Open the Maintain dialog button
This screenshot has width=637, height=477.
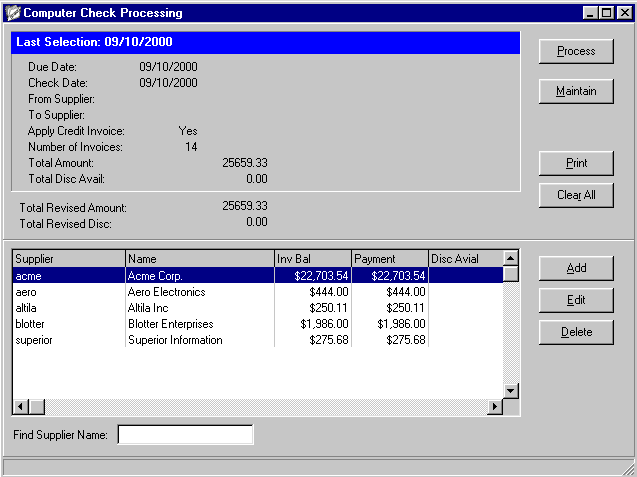coord(576,91)
